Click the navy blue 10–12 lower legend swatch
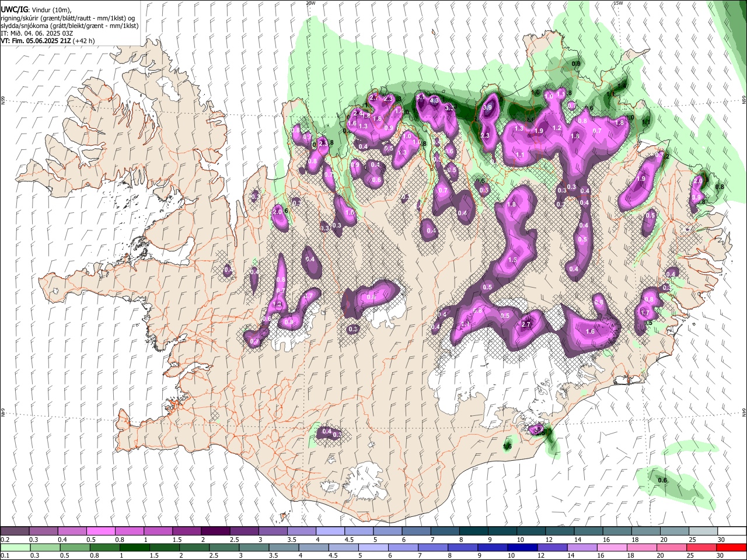Screen dimensions: 747x560 522,547
